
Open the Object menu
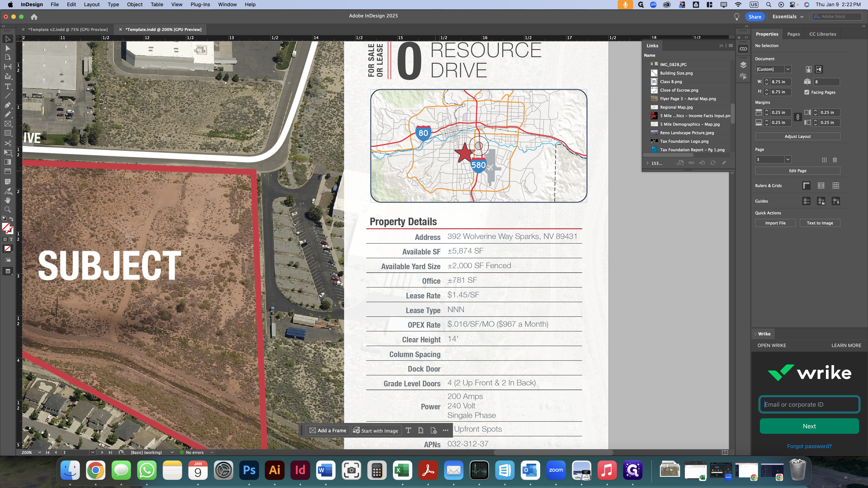pyautogui.click(x=134, y=4)
